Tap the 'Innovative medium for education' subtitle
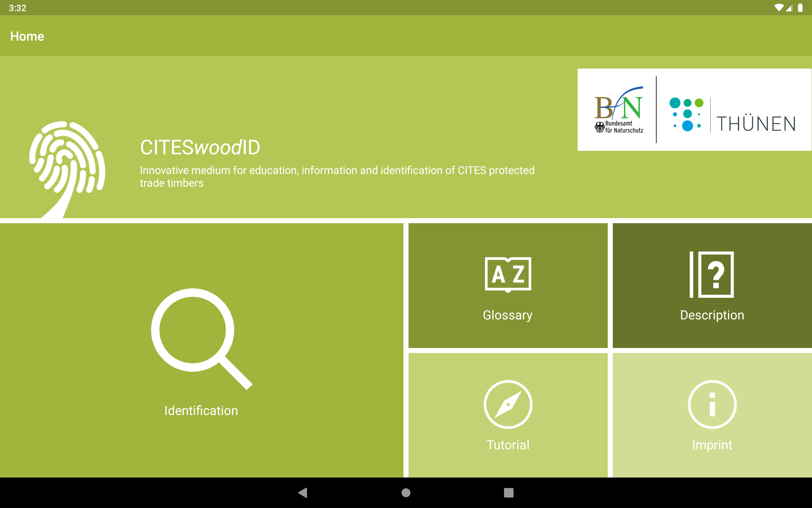The width and height of the screenshot is (812, 508). click(x=337, y=177)
